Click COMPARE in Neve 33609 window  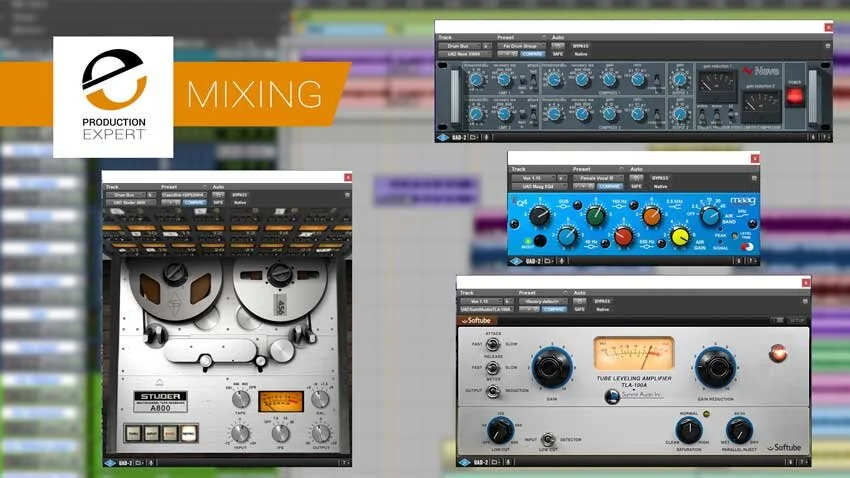(532, 54)
